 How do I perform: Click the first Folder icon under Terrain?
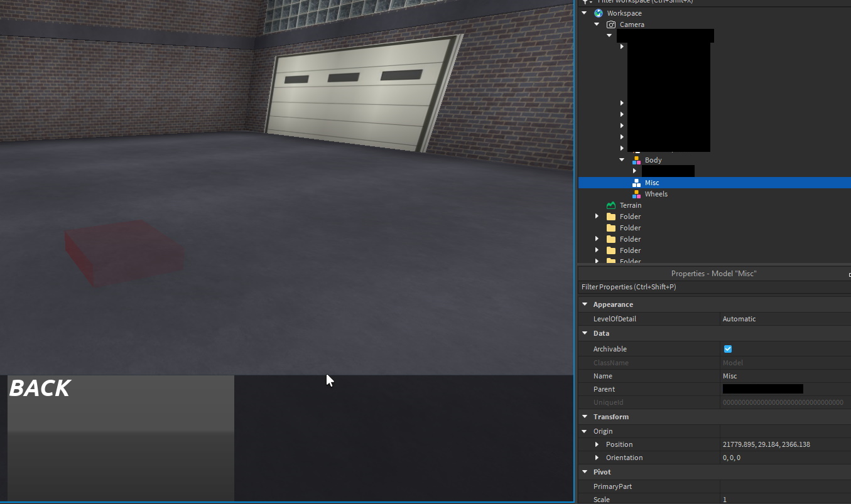(611, 217)
